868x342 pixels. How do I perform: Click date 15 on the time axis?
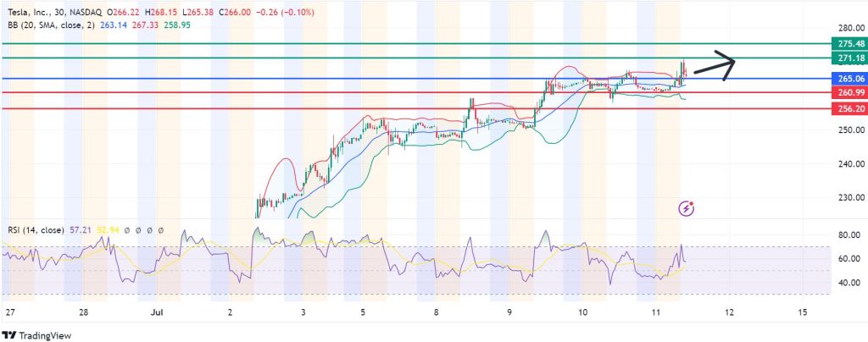point(803,313)
